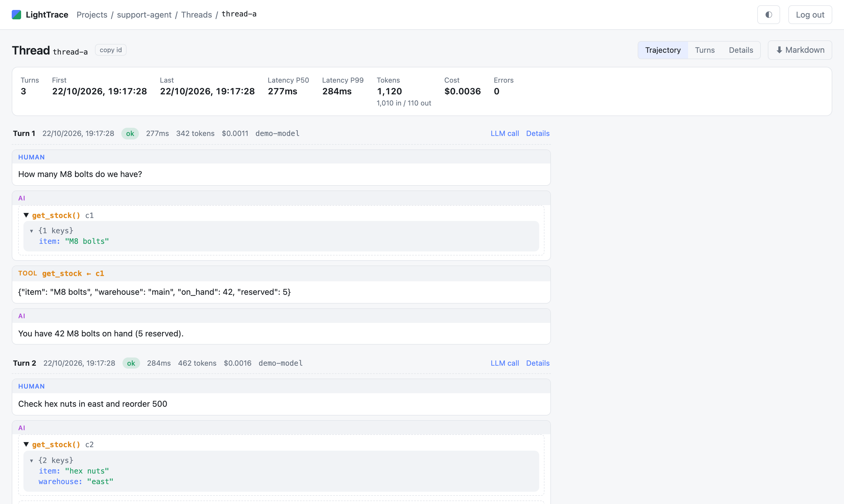Click the copy id button

[x=111, y=50]
